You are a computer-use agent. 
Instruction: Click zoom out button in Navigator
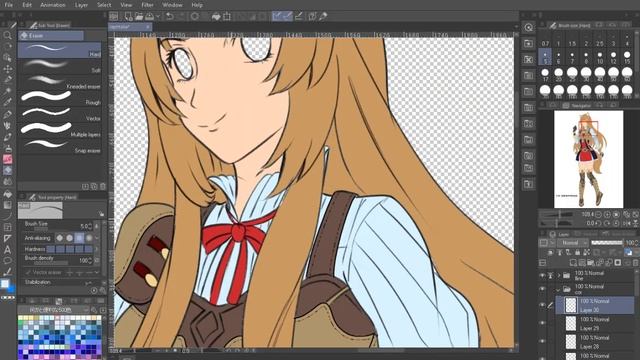click(598, 214)
